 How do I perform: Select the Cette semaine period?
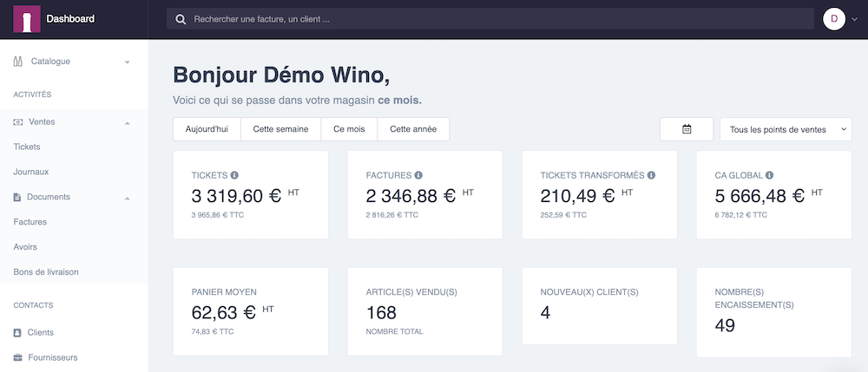[280, 129]
